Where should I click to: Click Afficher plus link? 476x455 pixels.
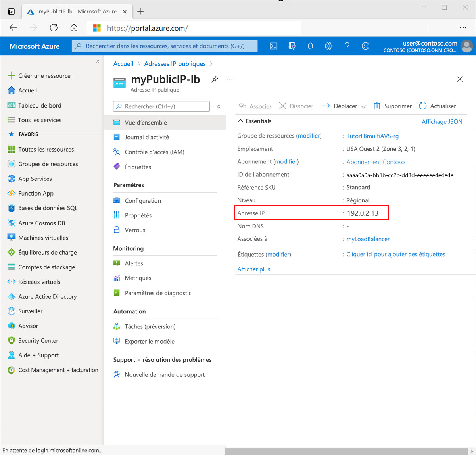(254, 269)
